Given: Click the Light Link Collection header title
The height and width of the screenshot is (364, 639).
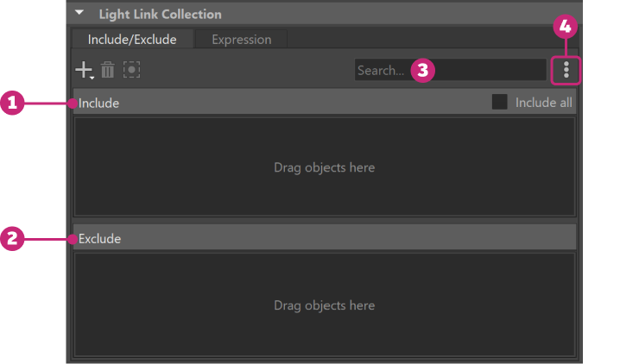Looking at the screenshot, I should click(160, 14).
